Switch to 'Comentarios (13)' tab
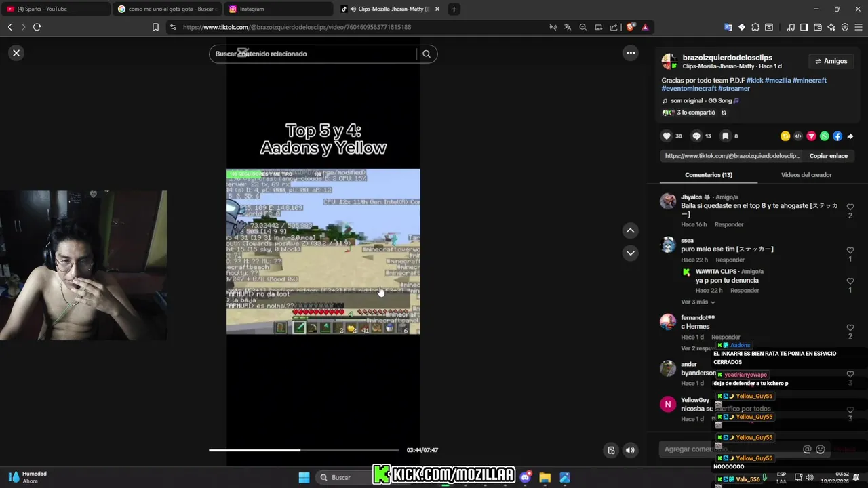Viewport: 868px width, 488px height. click(709, 175)
